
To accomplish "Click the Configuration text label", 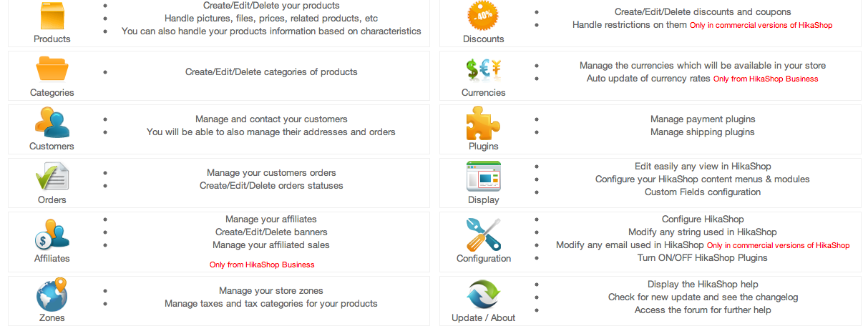I will coord(484,259).
